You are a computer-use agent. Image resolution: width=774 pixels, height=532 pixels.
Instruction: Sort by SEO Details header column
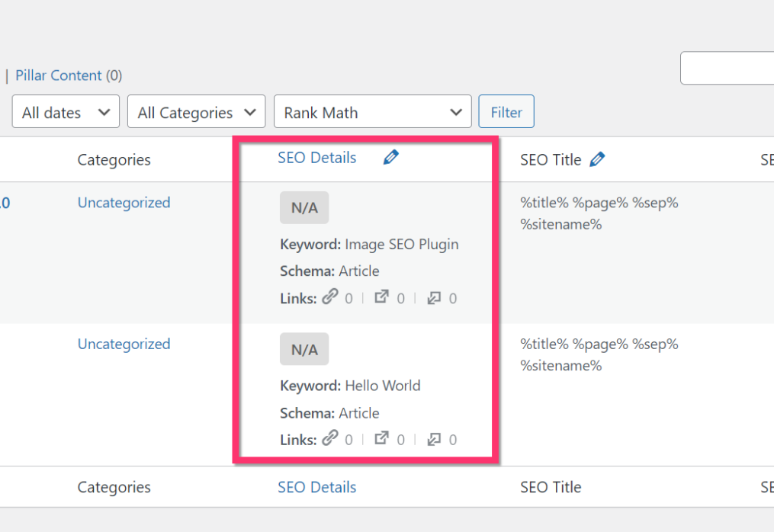(x=316, y=158)
